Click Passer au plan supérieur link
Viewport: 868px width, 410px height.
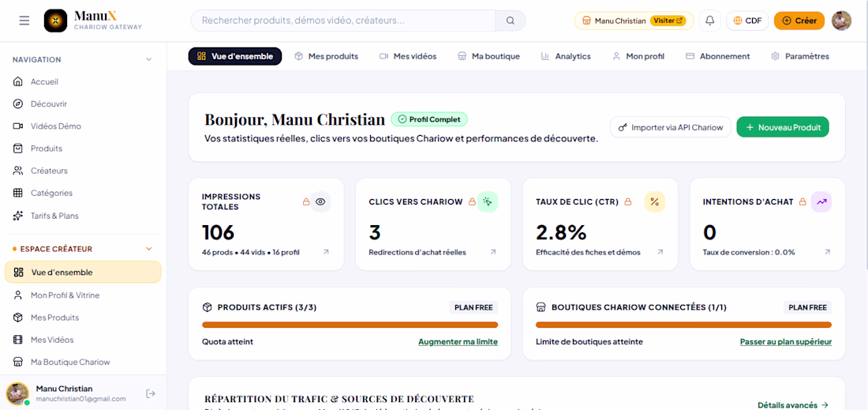click(x=785, y=342)
